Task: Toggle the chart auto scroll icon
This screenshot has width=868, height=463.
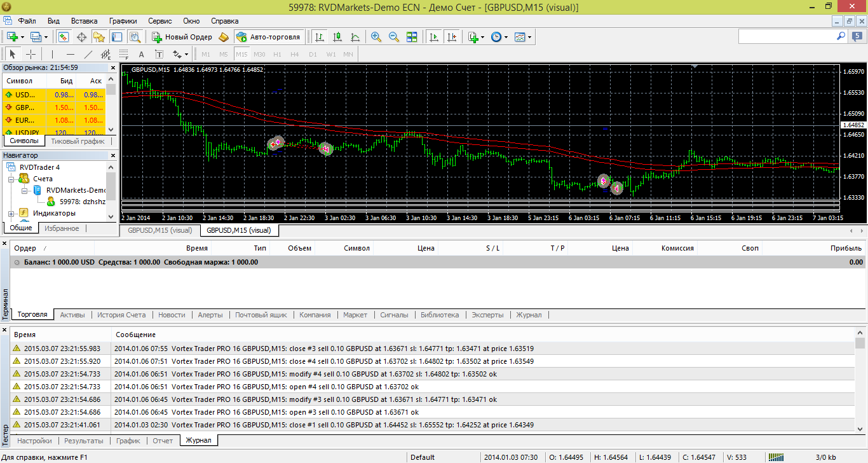Action: coord(434,37)
